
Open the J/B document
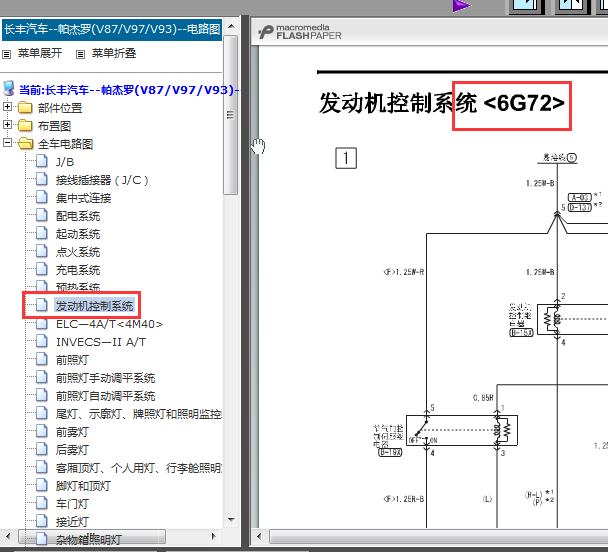65,162
